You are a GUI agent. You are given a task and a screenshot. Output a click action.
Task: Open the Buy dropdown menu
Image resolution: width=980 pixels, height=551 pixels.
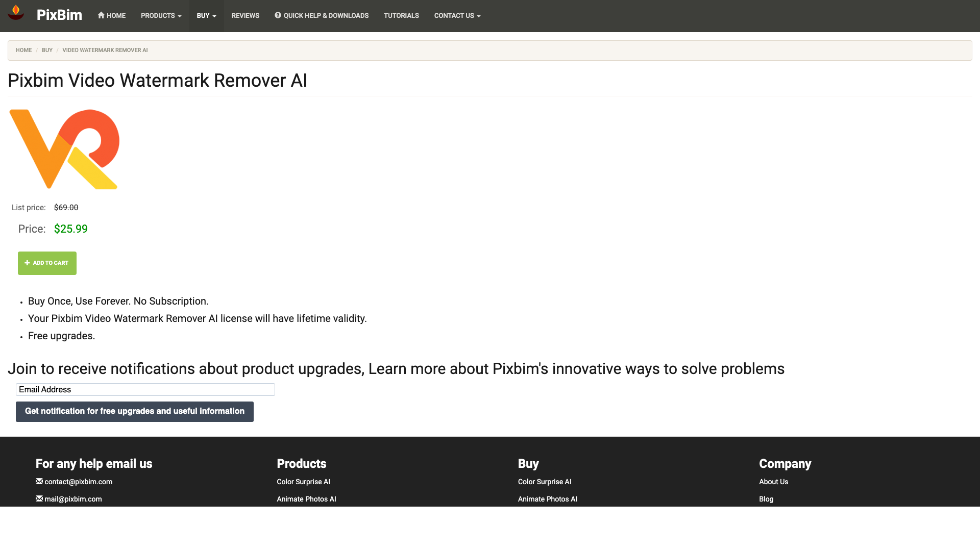(207, 16)
